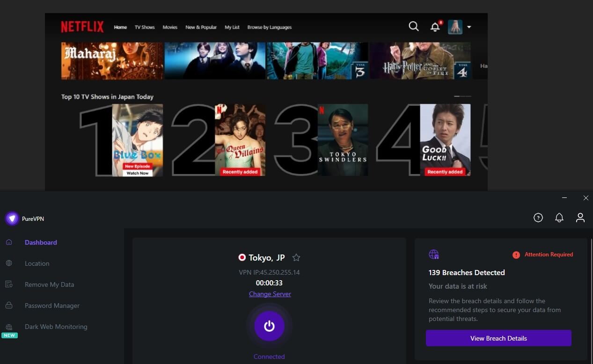Check PureVPN notifications bell
Viewport: 593px width, 364px height.
(559, 218)
